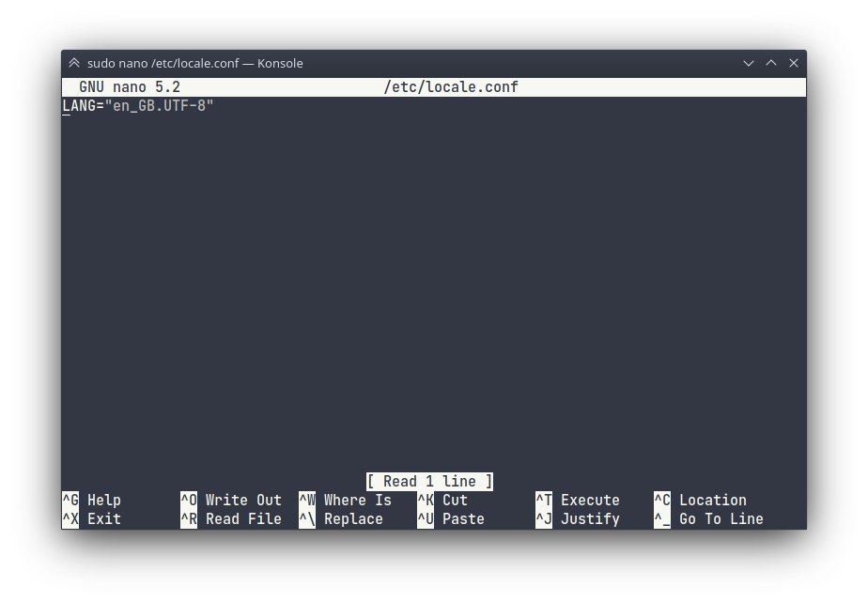Screen dimensions: 868x602
Task: Maximize the Konsole window
Action: [x=771, y=63]
